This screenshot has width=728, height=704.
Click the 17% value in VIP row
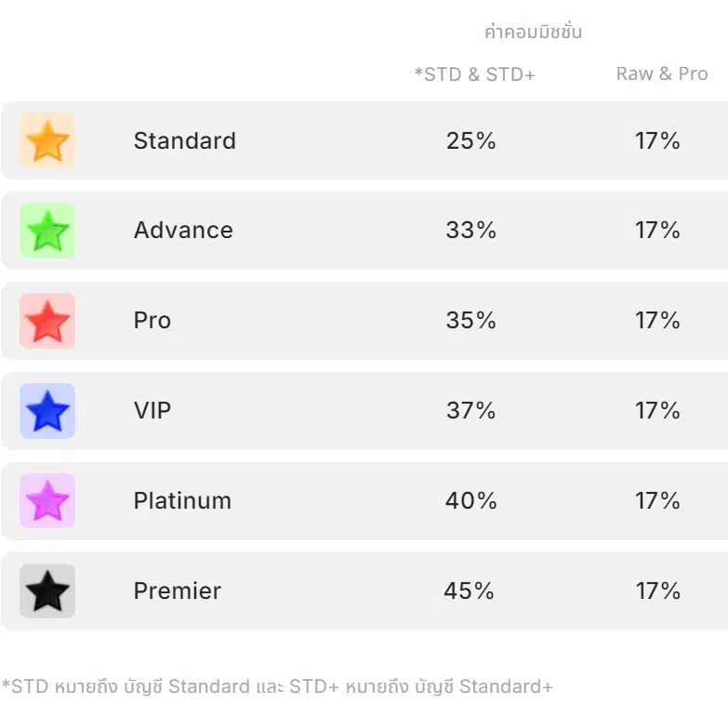(x=657, y=410)
